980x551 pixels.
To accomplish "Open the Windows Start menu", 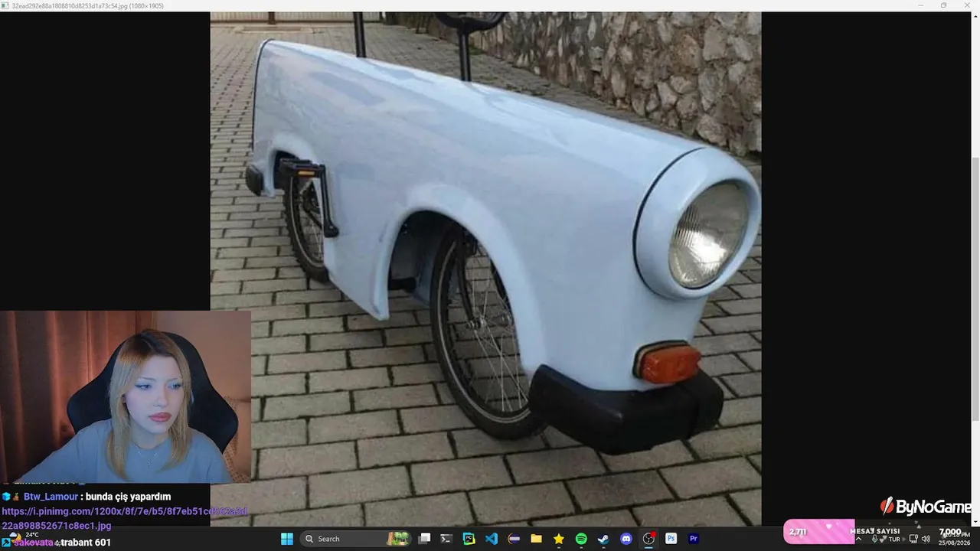I will (287, 539).
